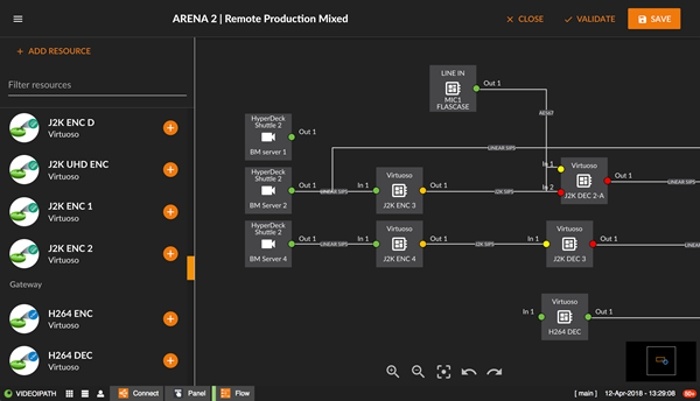Image resolution: width=700 pixels, height=401 pixels.
Task: Click the AES67 connection label
Action: (x=546, y=113)
